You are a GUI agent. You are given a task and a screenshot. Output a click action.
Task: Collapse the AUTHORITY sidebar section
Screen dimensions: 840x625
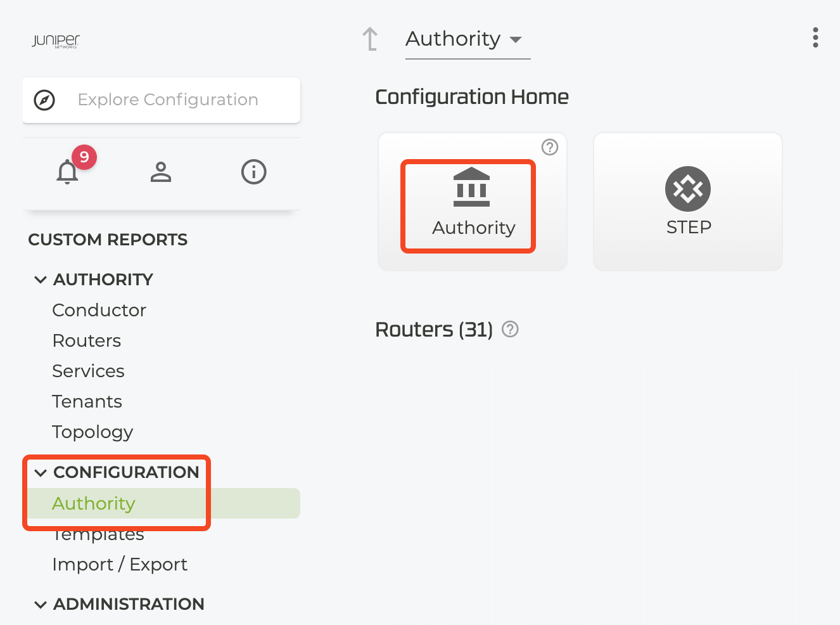coord(41,280)
